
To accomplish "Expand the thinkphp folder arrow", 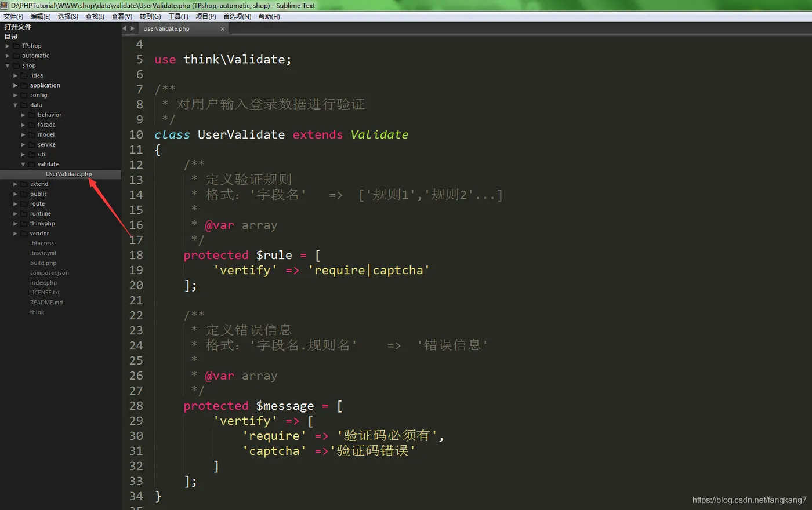I will pyautogui.click(x=16, y=223).
